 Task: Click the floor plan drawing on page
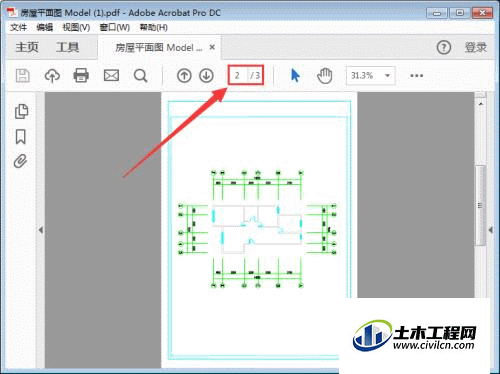tap(257, 229)
